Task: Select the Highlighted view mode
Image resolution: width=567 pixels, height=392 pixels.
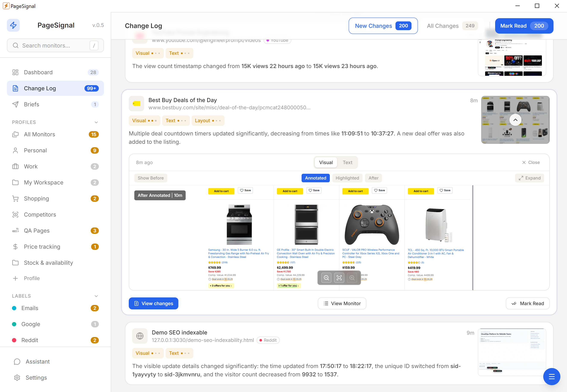Action: pyautogui.click(x=347, y=178)
